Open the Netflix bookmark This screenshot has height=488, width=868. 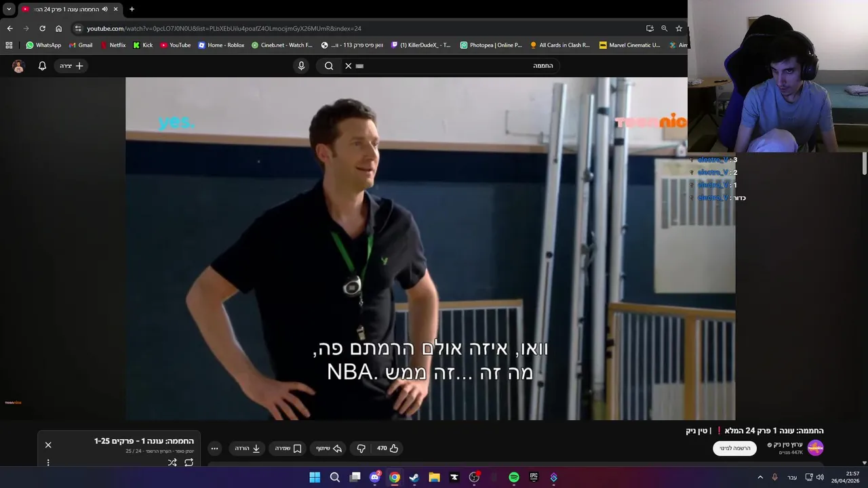tap(113, 45)
